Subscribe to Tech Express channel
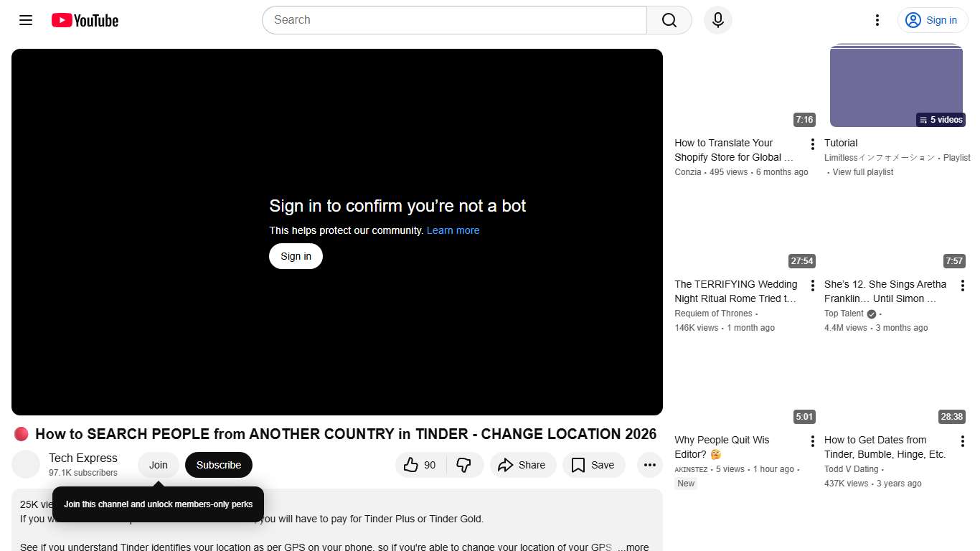Screen dimensions: 980x551 click(218, 465)
